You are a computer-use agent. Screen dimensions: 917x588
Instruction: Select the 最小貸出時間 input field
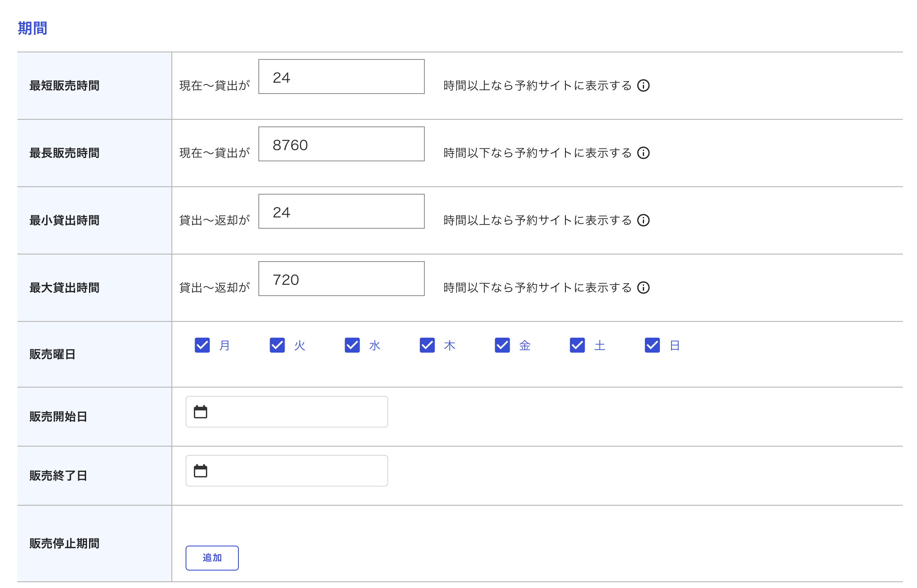(x=341, y=212)
